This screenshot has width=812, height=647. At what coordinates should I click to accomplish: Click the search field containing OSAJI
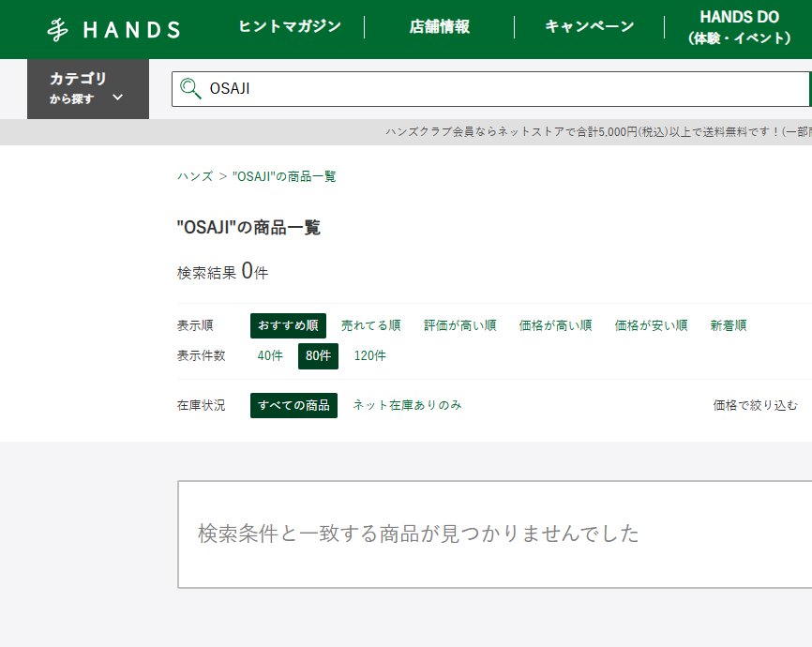coord(490,89)
